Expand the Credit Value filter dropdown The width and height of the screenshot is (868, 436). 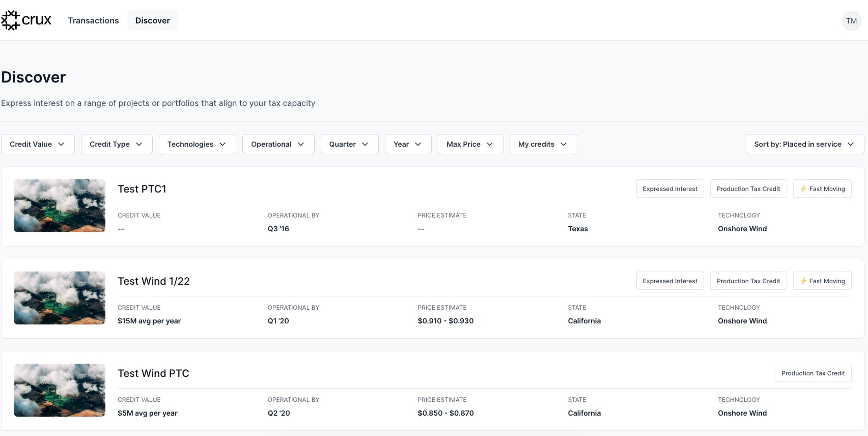tap(38, 144)
